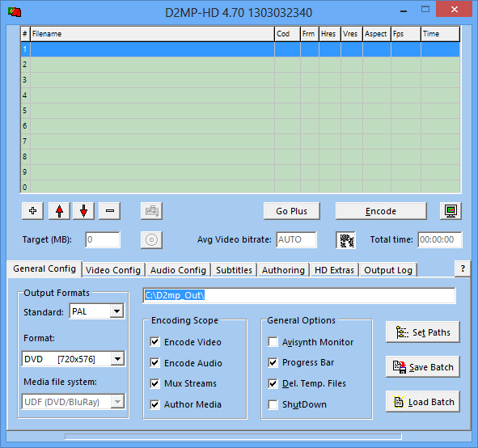Switch to Video Config tab
This screenshot has height=448, width=478.
[x=113, y=270]
